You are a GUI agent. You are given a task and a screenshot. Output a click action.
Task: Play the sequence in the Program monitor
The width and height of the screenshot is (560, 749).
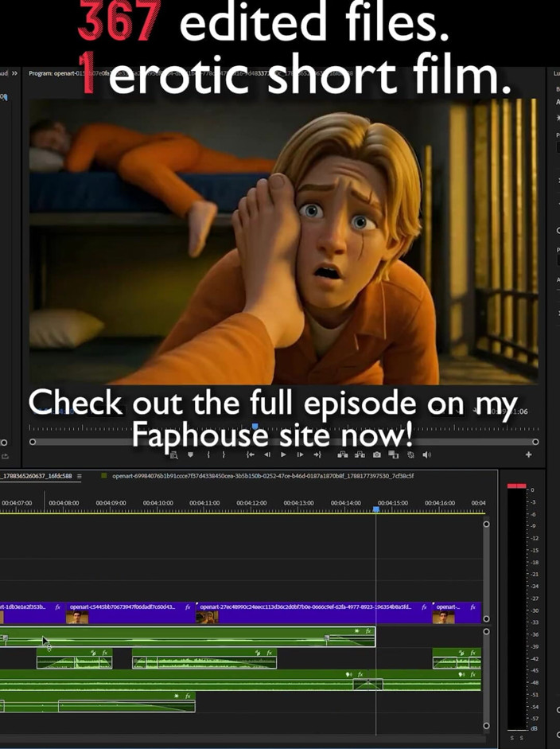284,454
